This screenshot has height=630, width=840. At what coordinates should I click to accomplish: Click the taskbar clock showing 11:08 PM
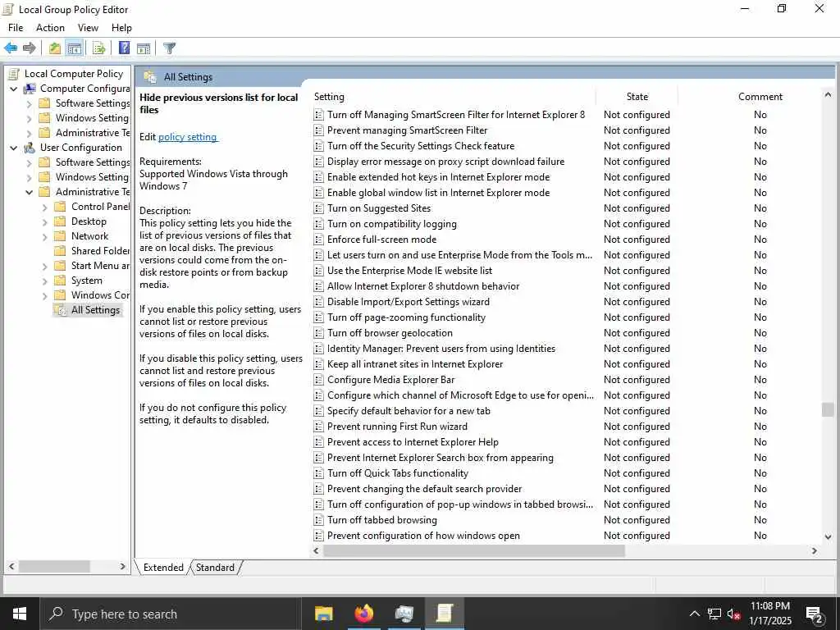(x=769, y=614)
